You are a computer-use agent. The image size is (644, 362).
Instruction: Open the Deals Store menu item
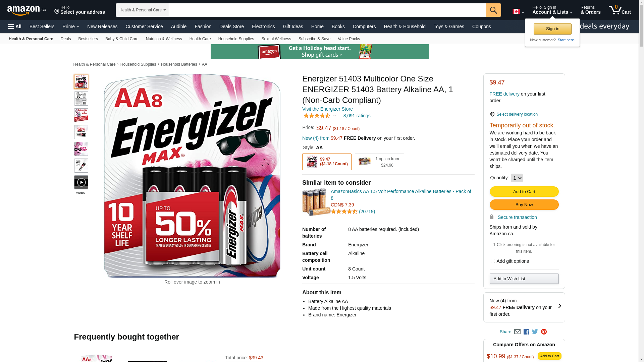tap(231, 26)
